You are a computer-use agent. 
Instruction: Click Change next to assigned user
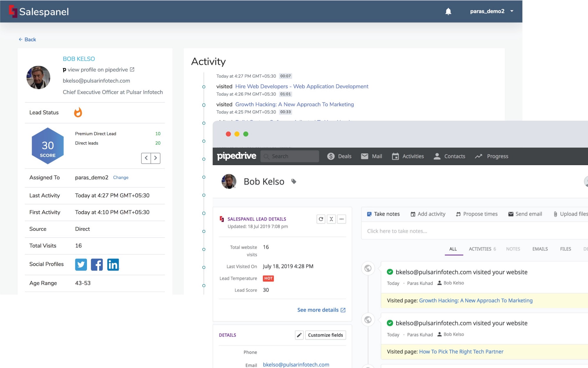(x=121, y=178)
